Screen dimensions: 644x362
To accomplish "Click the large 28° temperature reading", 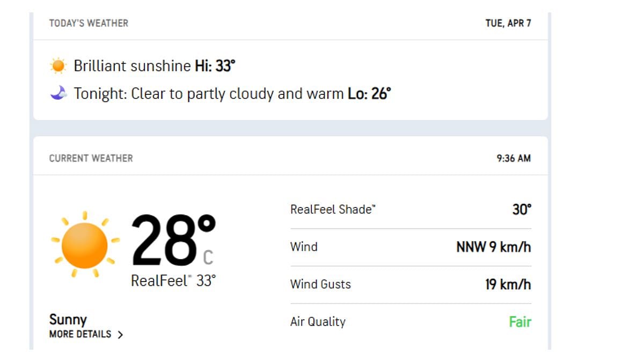I will click(173, 239).
